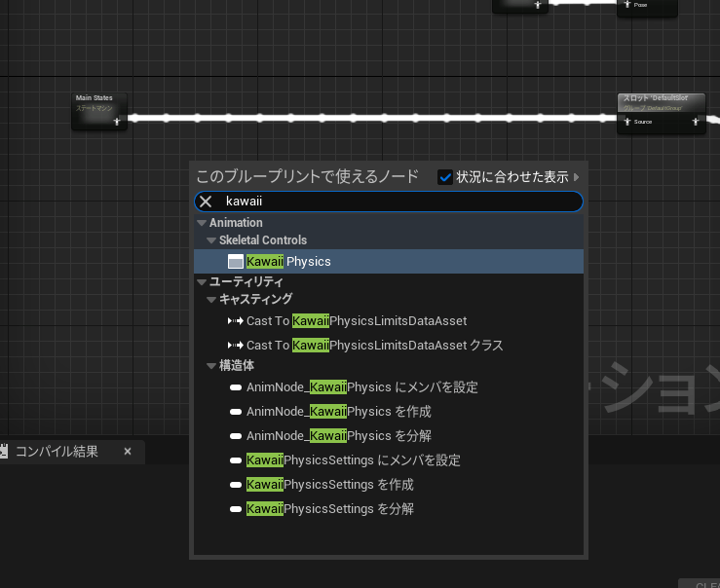Click cast icon of Cast To KawaiiPhysicsLimitsDataAsset
720x588 pixels.
[236, 321]
